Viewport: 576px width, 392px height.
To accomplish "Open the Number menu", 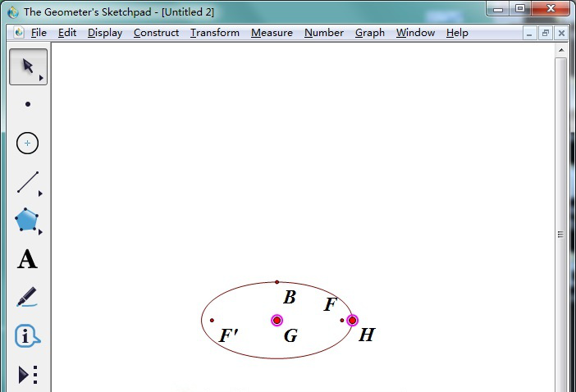I will [x=324, y=33].
